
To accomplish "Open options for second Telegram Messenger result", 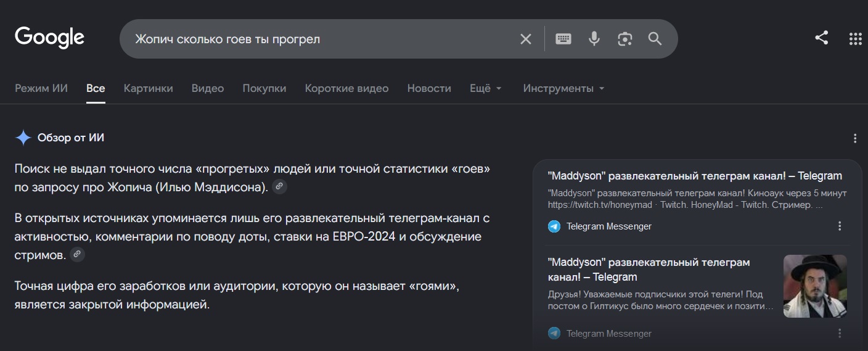I will (840, 333).
